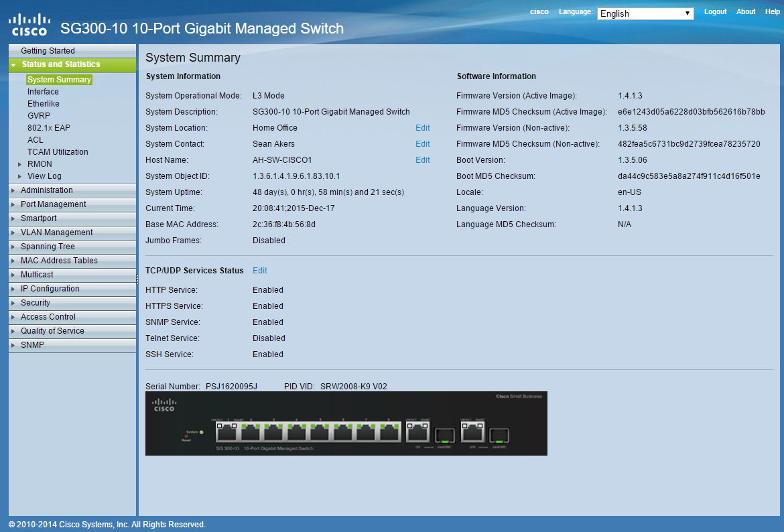Click the G9 RJ45 combo port
The width and height of the screenshot is (784, 532).
pyautogui.click(x=417, y=431)
